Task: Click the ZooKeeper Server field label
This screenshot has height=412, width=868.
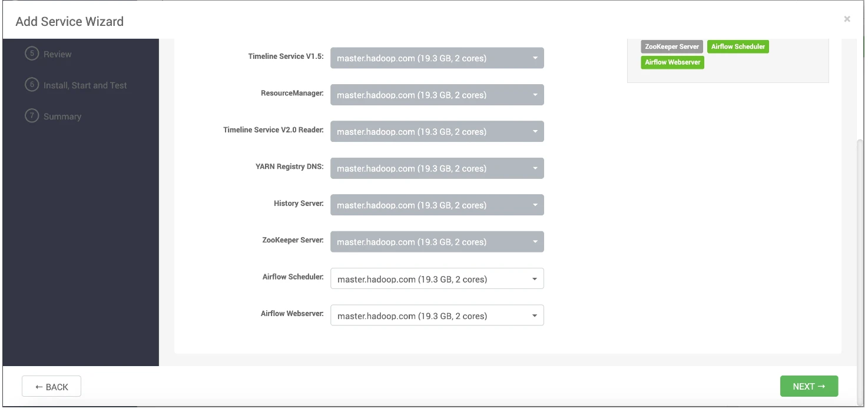Action: [x=293, y=240]
